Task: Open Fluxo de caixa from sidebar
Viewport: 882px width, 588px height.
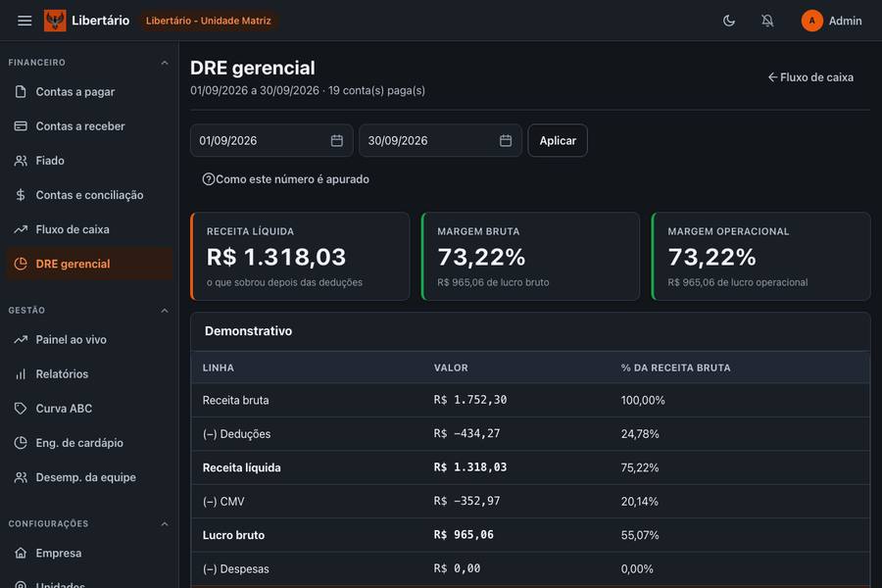Action: coord(89,229)
